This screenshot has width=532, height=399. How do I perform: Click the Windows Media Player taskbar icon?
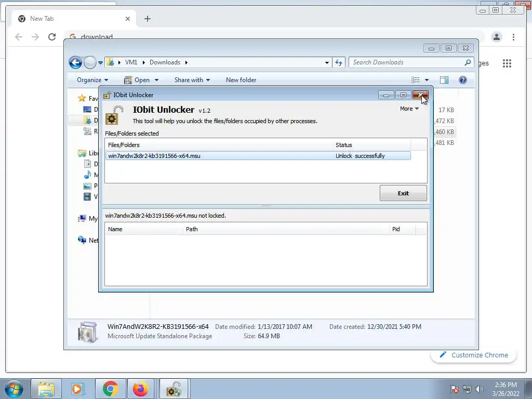78,389
